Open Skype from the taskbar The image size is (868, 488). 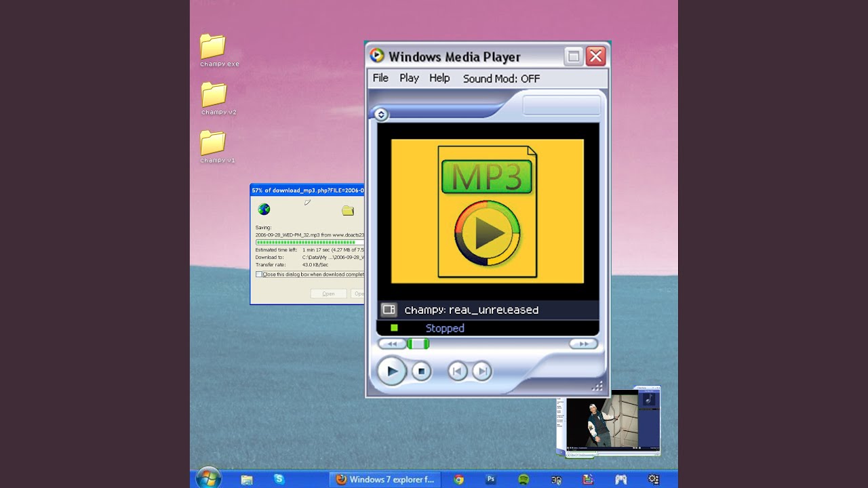pyautogui.click(x=279, y=479)
